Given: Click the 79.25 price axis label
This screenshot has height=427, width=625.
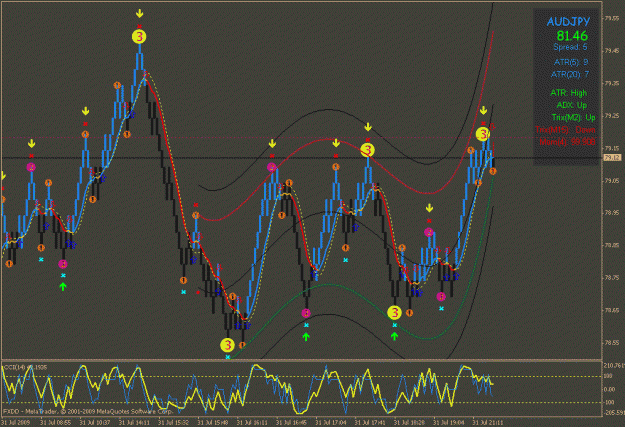Looking at the screenshot, I should [x=612, y=116].
